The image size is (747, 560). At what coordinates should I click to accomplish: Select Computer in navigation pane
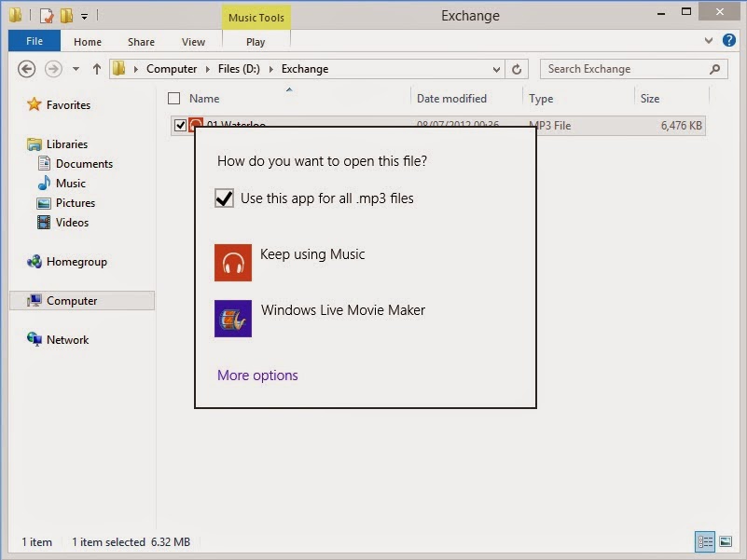pos(72,301)
